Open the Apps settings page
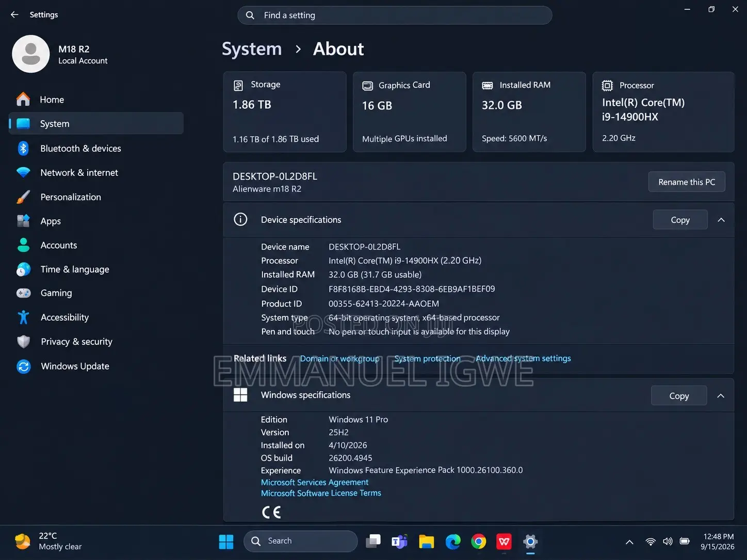Image resolution: width=747 pixels, height=560 pixels. [96, 221]
